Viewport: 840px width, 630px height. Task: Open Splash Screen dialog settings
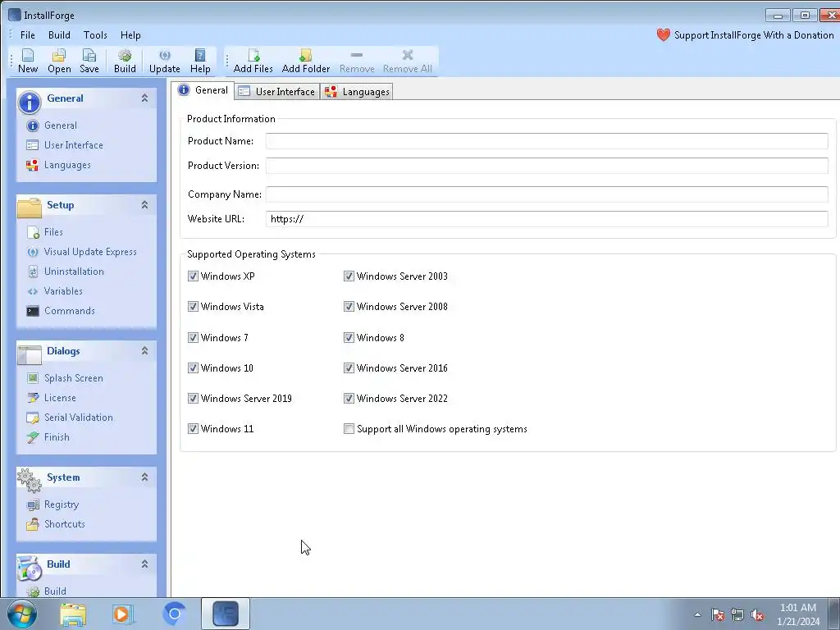(x=65, y=378)
